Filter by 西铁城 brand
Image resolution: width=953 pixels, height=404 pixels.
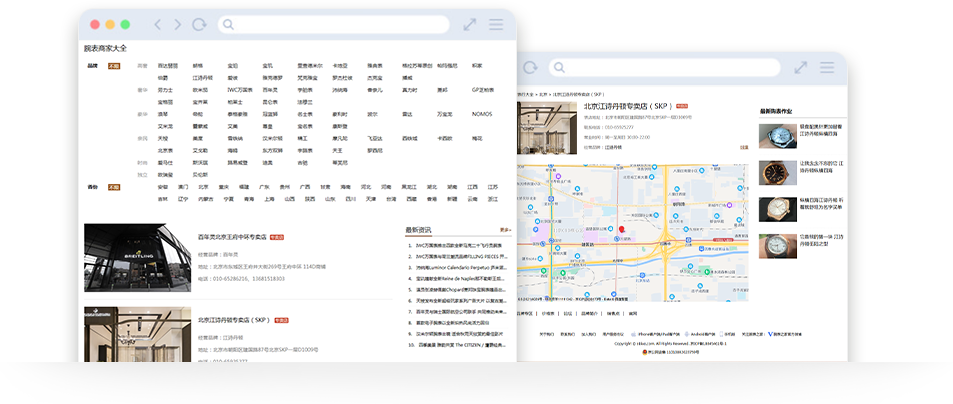(x=410, y=139)
